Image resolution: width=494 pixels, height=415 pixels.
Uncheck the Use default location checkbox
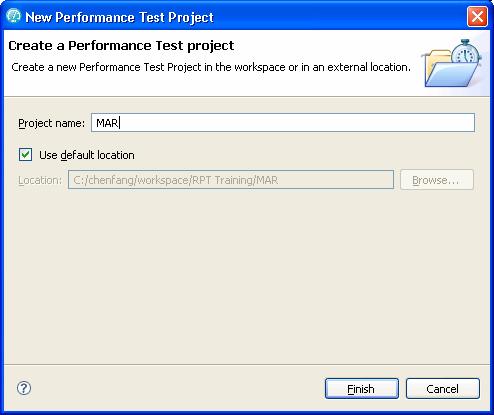pyautogui.click(x=26, y=155)
